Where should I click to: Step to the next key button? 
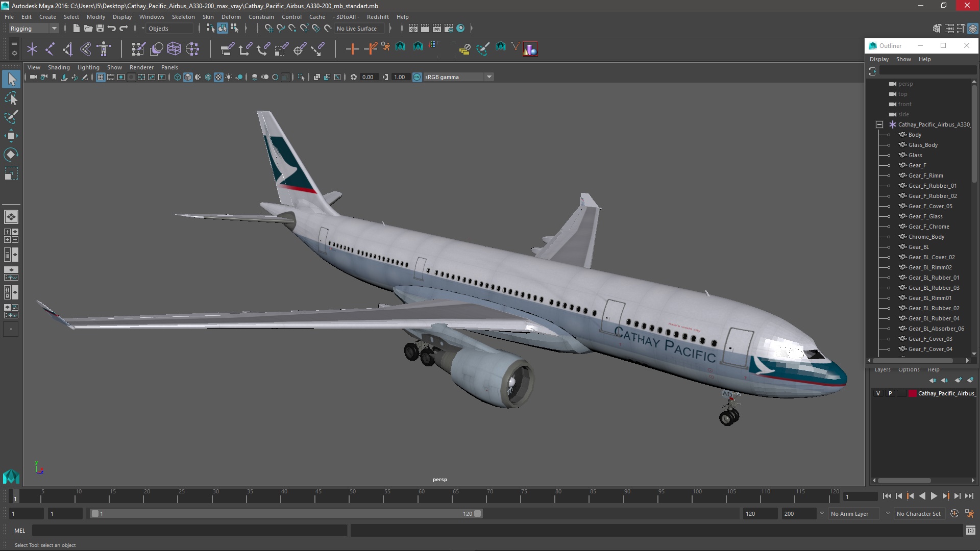coord(945,496)
